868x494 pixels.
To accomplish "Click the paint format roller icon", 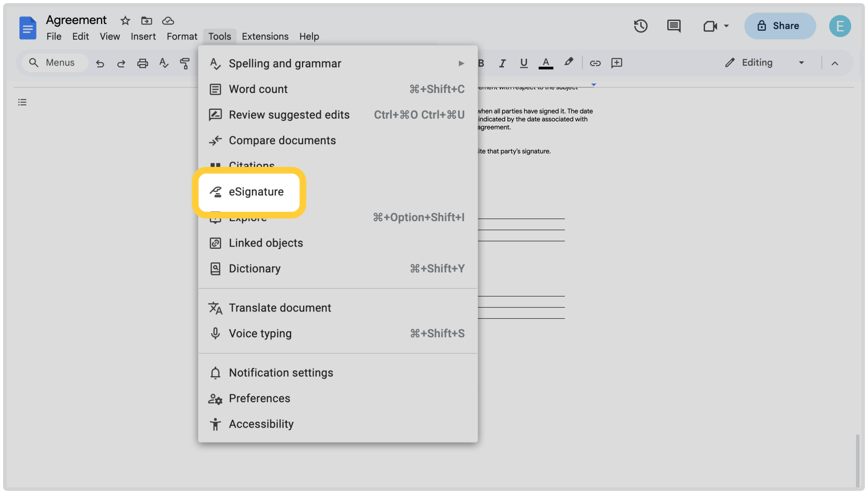I will 185,63.
